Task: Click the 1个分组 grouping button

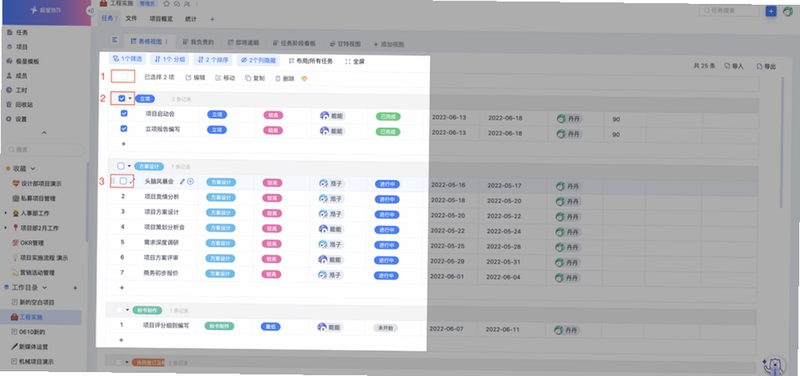Action: pyautogui.click(x=170, y=60)
